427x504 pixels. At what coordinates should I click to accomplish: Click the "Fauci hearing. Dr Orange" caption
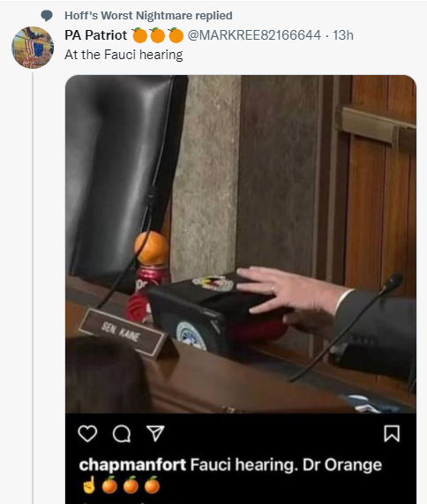(286, 465)
